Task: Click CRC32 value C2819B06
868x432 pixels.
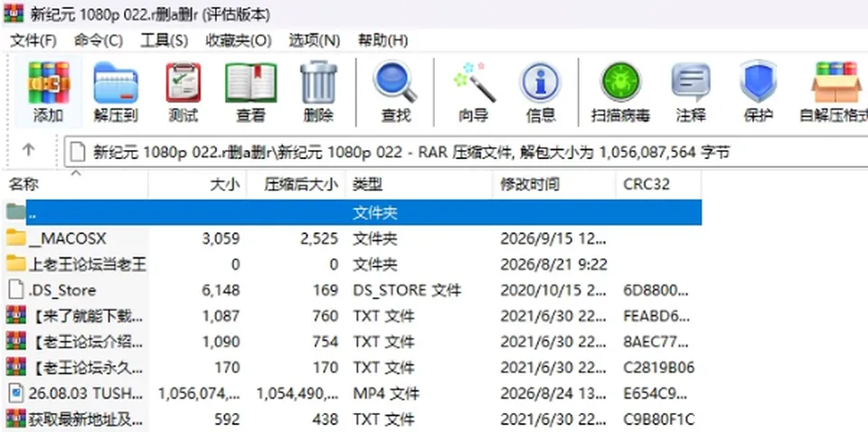Action: click(x=659, y=367)
